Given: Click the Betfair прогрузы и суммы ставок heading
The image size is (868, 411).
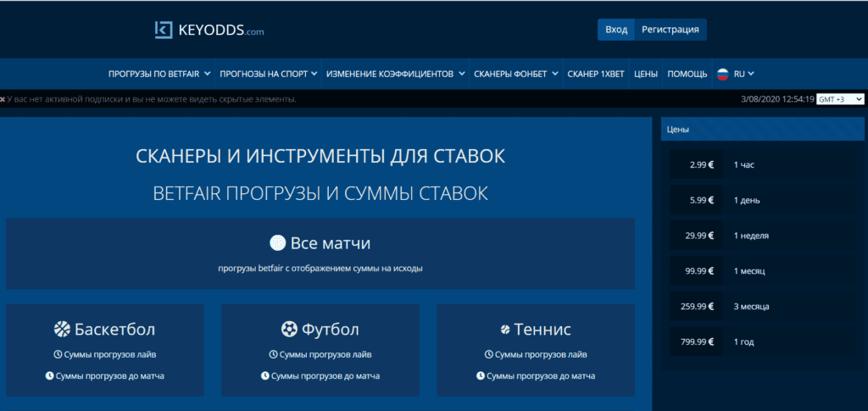Looking at the screenshot, I should [x=320, y=193].
